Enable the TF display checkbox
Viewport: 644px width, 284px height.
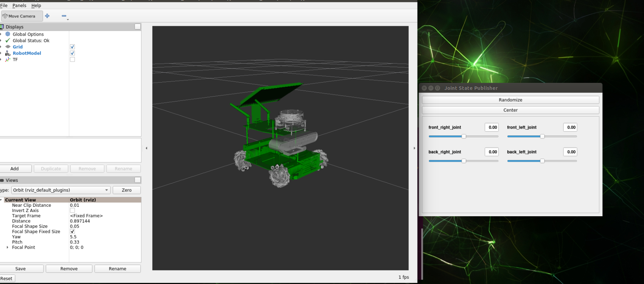(x=72, y=59)
